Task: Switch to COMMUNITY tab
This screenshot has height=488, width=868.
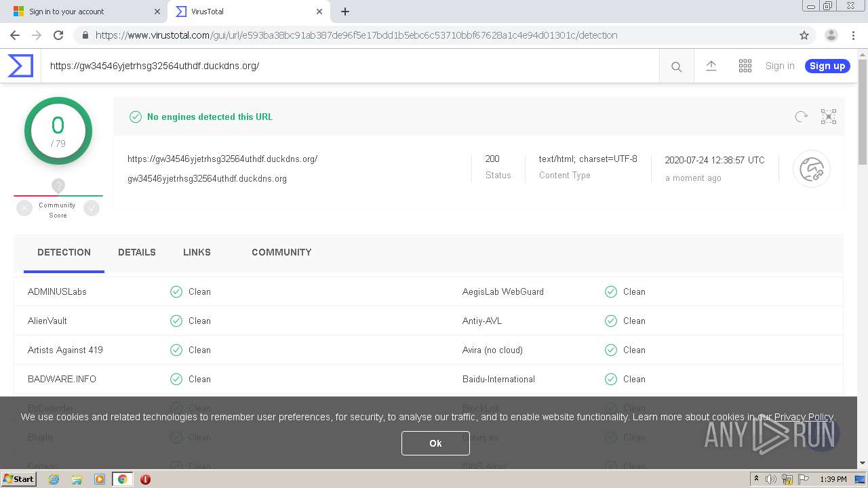Action: coord(281,252)
